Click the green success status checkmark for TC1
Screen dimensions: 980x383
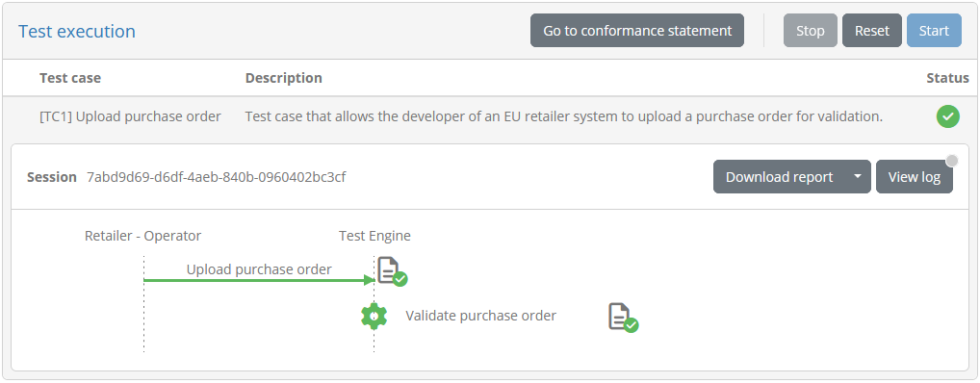(947, 116)
